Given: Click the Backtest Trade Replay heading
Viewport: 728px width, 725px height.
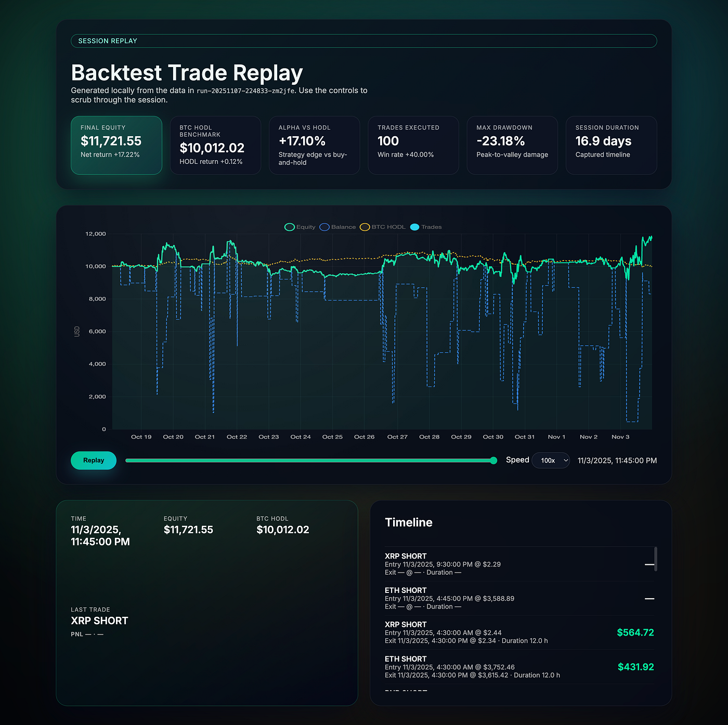Looking at the screenshot, I should [187, 73].
